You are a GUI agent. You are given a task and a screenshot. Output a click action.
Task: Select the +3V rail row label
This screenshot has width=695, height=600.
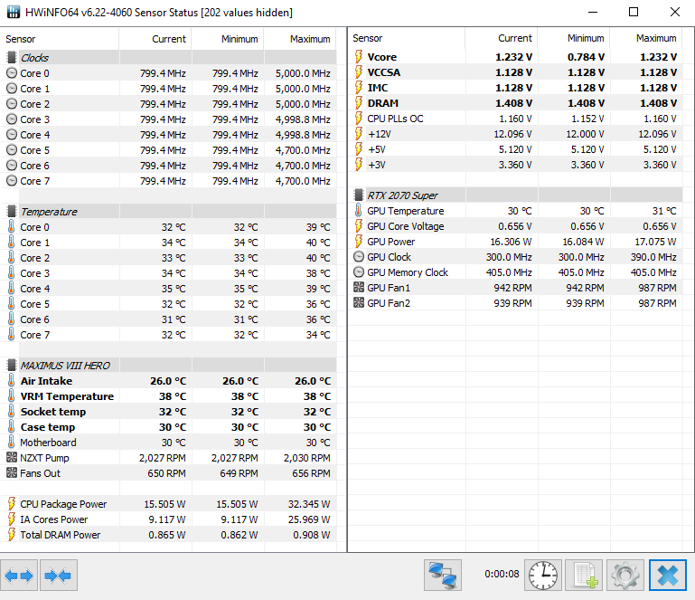[x=377, y=164]
